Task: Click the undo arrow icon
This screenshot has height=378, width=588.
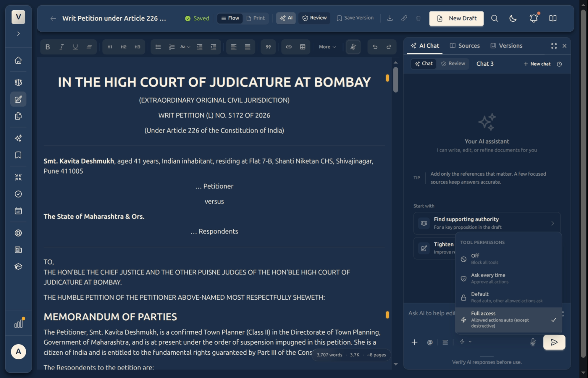Action: click(x=375, y=47)
